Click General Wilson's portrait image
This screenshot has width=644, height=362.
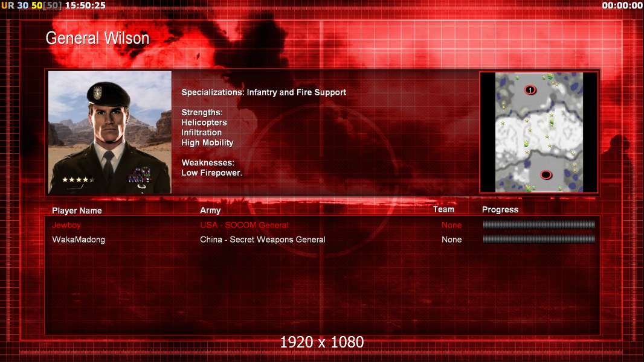(110, 132)
